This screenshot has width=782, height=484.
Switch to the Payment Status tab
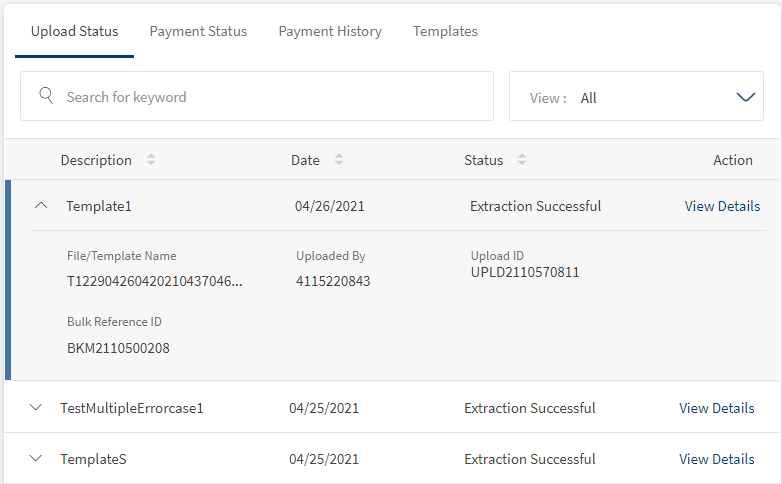198,31
